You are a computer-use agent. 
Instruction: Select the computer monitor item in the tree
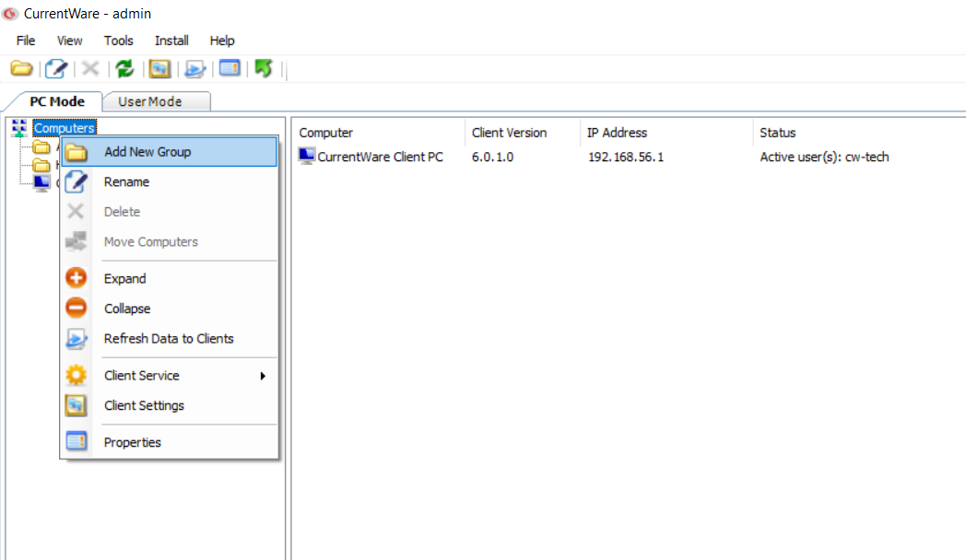click(41, 183)
